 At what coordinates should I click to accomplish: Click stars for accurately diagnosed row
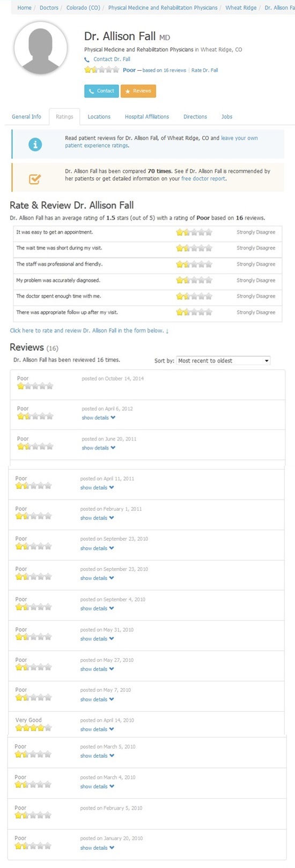(x=194, y=280)
